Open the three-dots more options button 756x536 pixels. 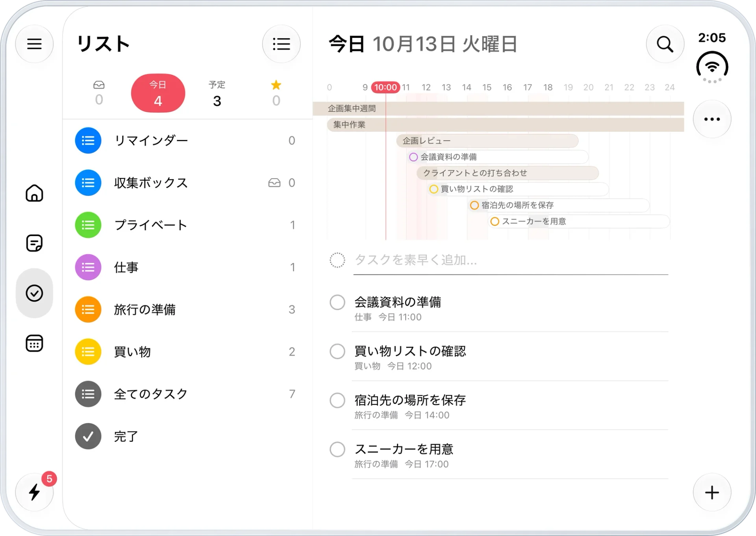pyautogui.click(x=712, y=119)
